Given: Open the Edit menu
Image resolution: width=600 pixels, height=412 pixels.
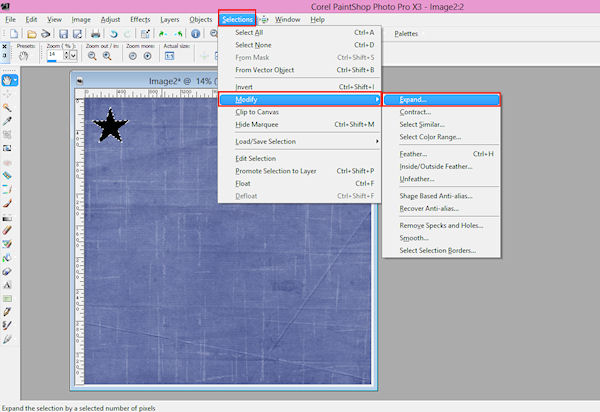Looking at the screenshot, I should (31, 20).
